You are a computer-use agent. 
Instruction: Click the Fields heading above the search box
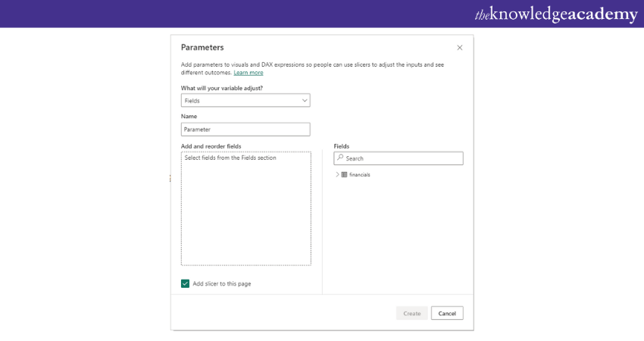pyautogui.click(x=341, y=145)
